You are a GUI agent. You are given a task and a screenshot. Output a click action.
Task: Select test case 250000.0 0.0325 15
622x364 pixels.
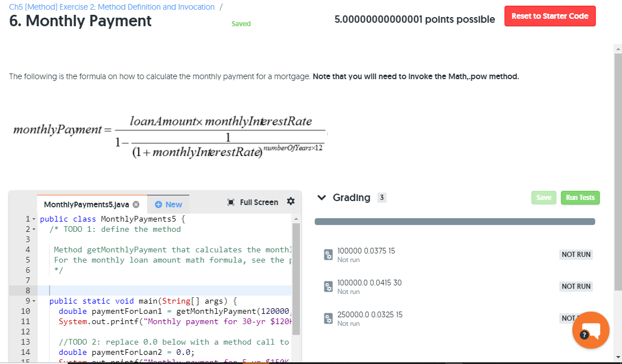[x=369, y=315]
